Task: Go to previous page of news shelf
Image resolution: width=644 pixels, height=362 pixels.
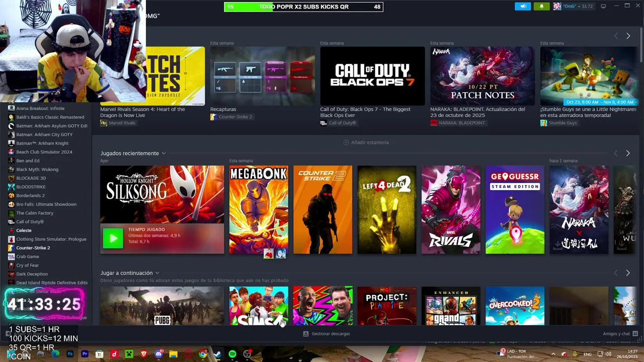Action: click(x=616, y=36)
